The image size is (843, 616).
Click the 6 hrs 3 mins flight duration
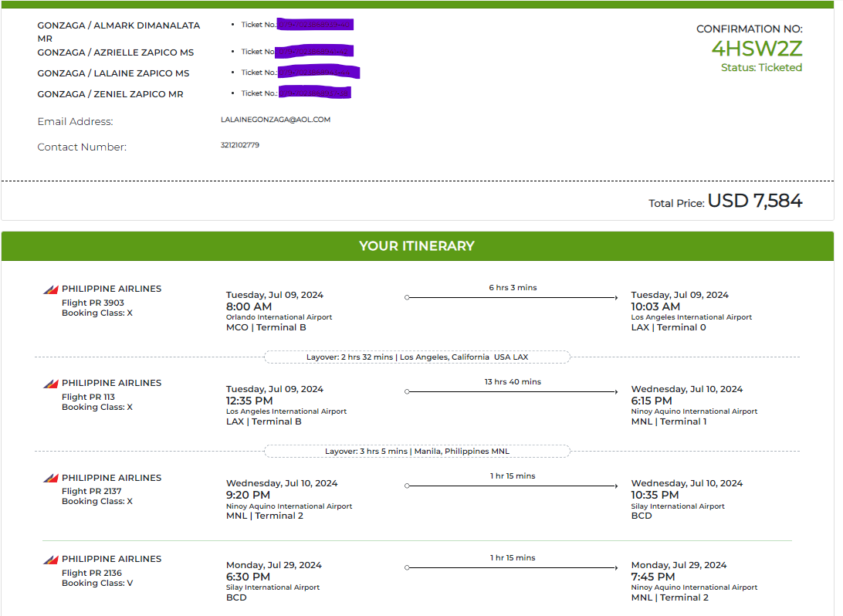click(x=513, y=288)
